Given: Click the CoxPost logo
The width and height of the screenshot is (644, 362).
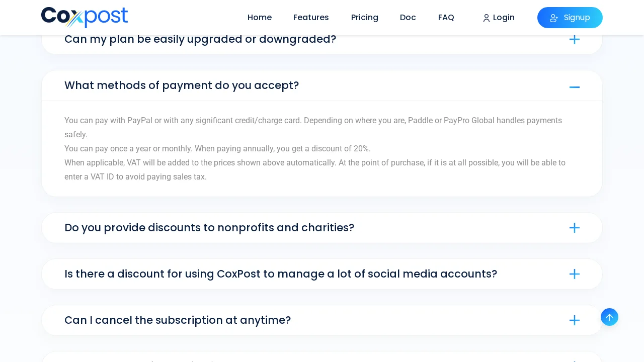Looking at the screenshot, I should click(85, 18).
